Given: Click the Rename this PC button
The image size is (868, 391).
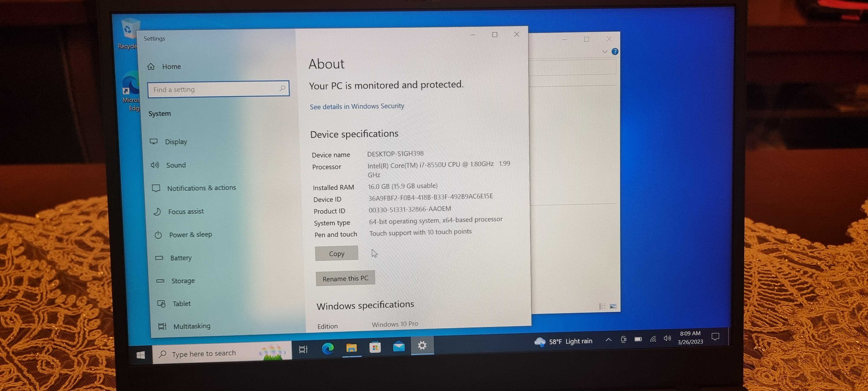Looking at the screenshot, I should [x=345, y=278].
